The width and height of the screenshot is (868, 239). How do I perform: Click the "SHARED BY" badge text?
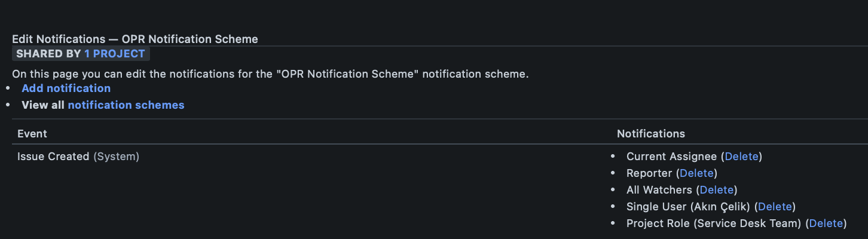click(x=48, y=54)
